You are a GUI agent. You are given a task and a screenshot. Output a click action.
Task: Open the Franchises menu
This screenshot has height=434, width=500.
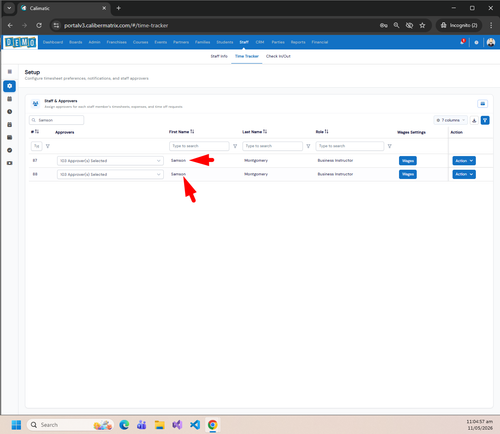[x=116, y=42]
